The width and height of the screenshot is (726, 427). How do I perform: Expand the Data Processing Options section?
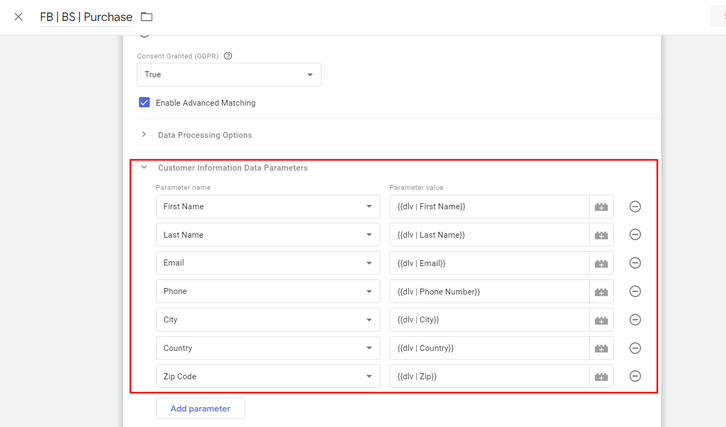tap(205, 135)
